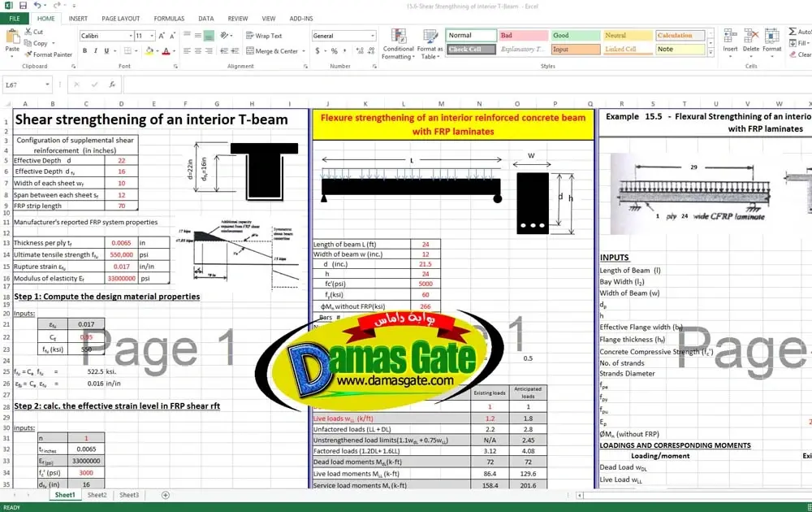The height and width of the screenshot is (512, 812).
Task: Toggle bold formatting
Action: (84, 50)
